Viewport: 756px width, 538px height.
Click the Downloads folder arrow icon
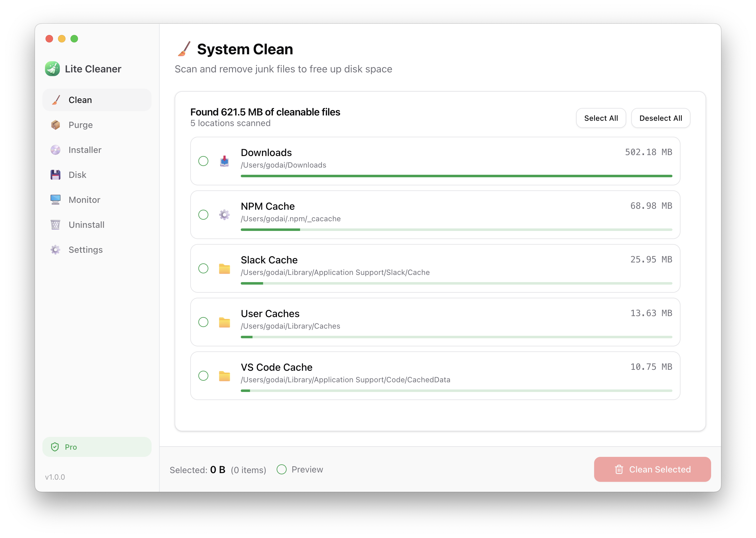tap(225, 161)
